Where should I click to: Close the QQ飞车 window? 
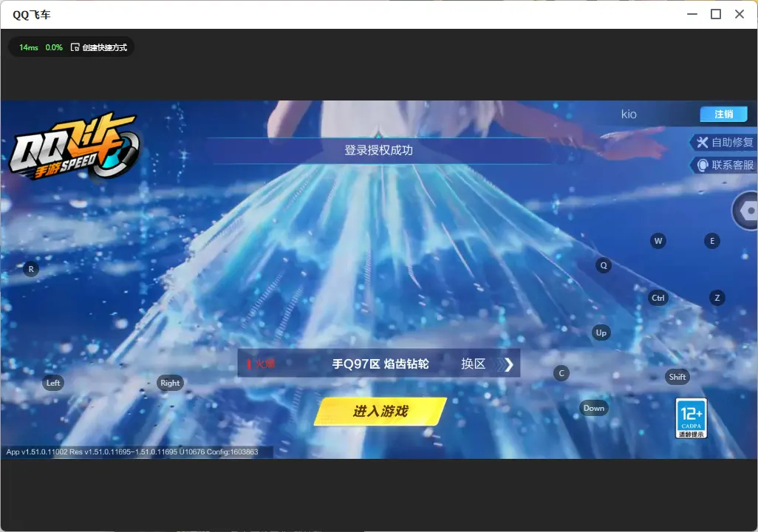(739, 14)
